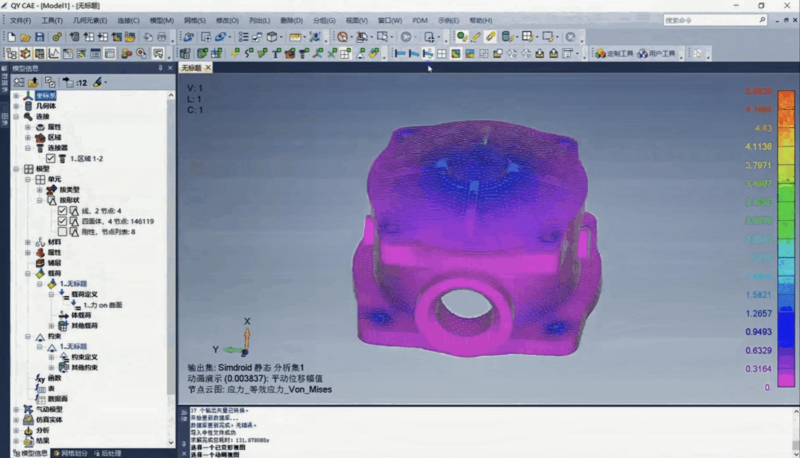Pin the 模型信息 panel
Image resolution: width=800 pixels, height=458 pixels.
159,68
